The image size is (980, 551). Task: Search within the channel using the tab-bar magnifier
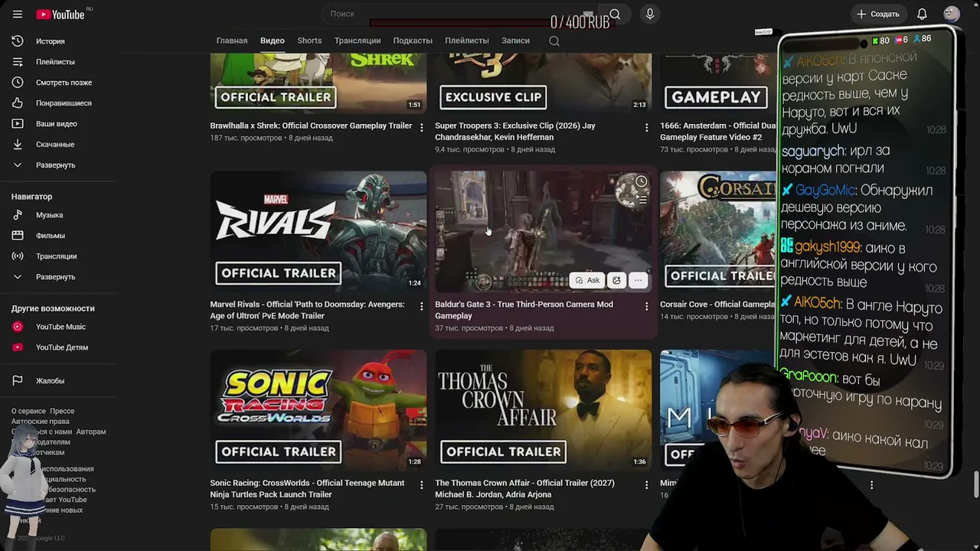click(x=554, y=41)
